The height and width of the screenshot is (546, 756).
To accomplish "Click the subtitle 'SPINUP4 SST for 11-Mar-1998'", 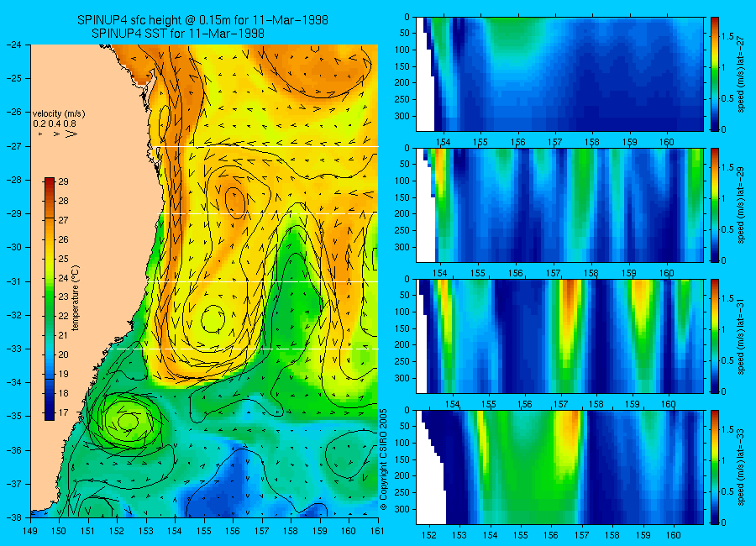I will (178, 34).
